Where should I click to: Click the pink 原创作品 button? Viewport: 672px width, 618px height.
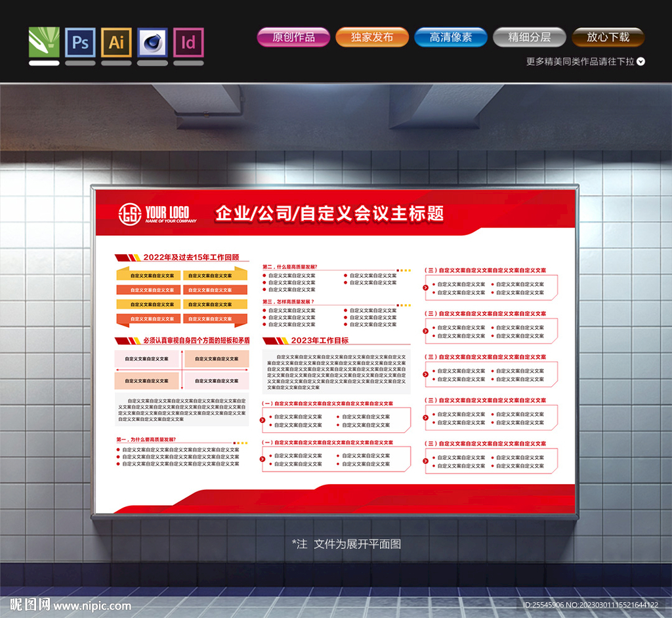pyautogui.click(x=293, y=37)
